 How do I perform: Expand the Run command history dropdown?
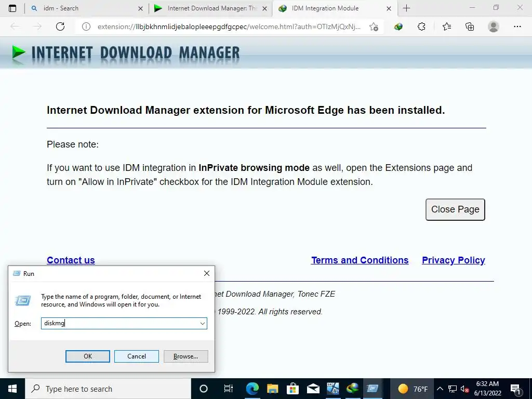pyautogui.click(x=203, y=323)
